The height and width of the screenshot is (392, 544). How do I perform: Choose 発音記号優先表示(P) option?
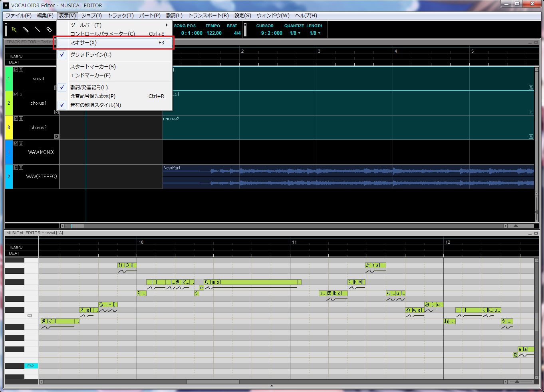[115, 96]
